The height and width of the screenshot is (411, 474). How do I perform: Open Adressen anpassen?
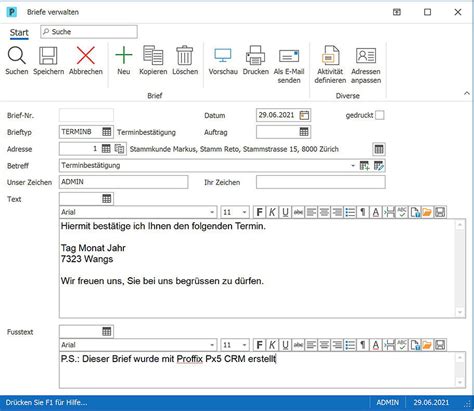366,56
